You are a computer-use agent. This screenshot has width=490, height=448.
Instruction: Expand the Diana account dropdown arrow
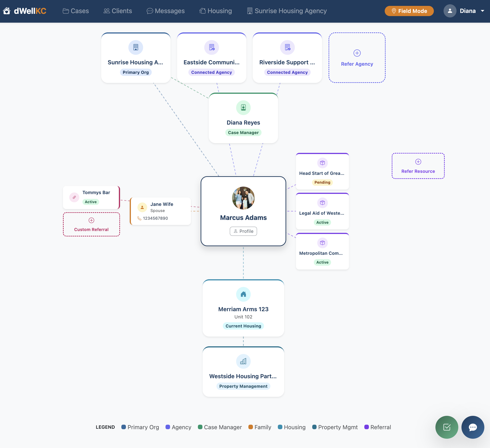click(x=483, y=11)
